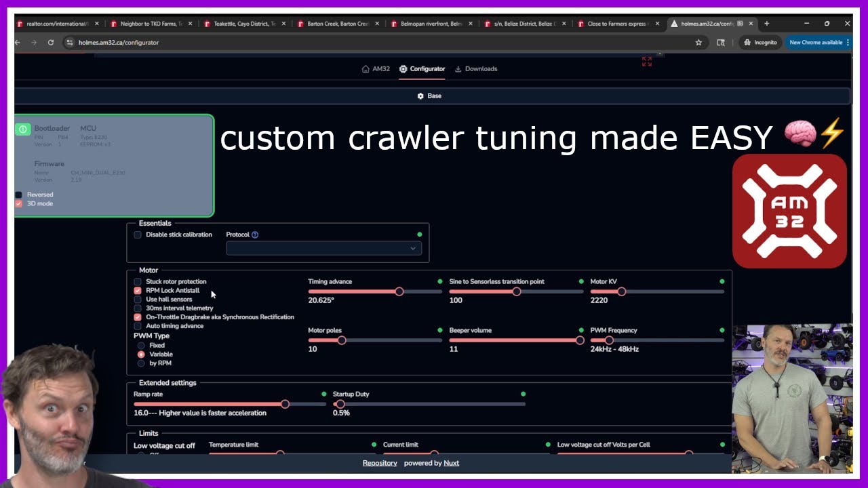Open the Repository link
Image resolution: width=868 pixels, height=488 pixels.
380,463
